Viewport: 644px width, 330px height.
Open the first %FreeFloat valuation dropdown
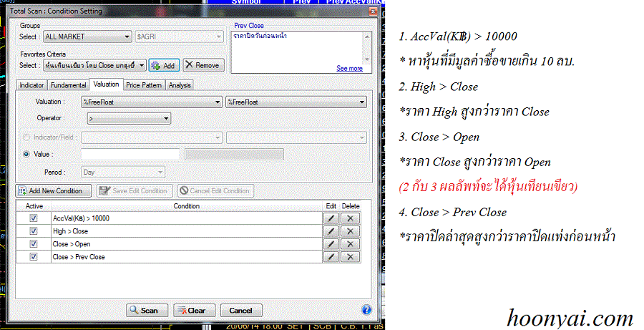152,102
